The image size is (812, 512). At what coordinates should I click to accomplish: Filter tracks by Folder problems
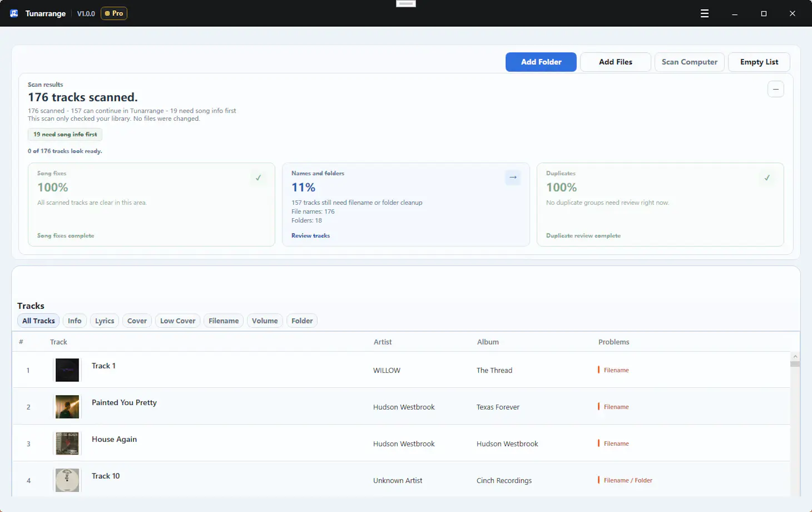(x=302, y=321)
